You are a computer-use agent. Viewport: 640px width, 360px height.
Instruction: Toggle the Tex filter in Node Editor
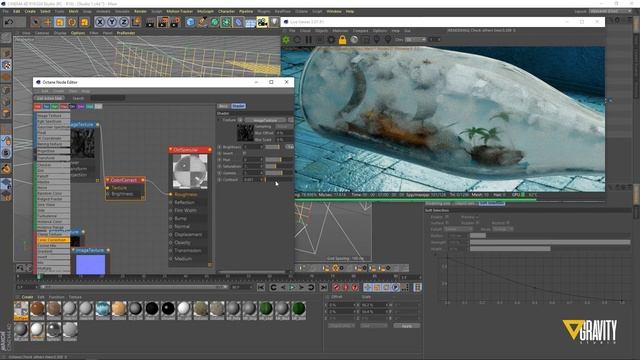pos(46,107)
